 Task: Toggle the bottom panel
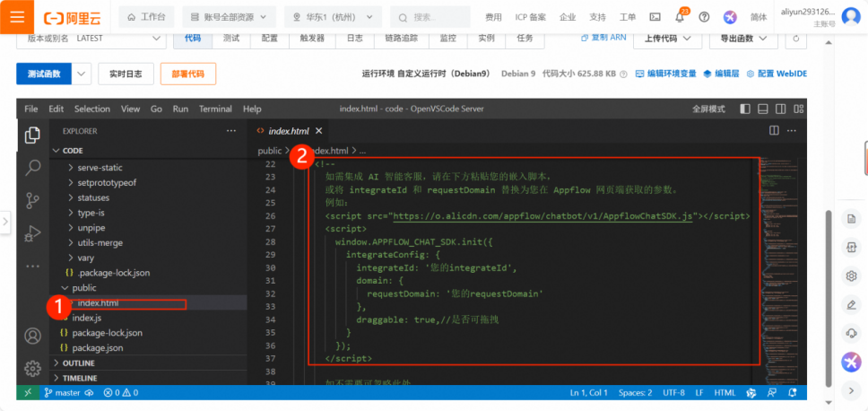tap(763, 109)
